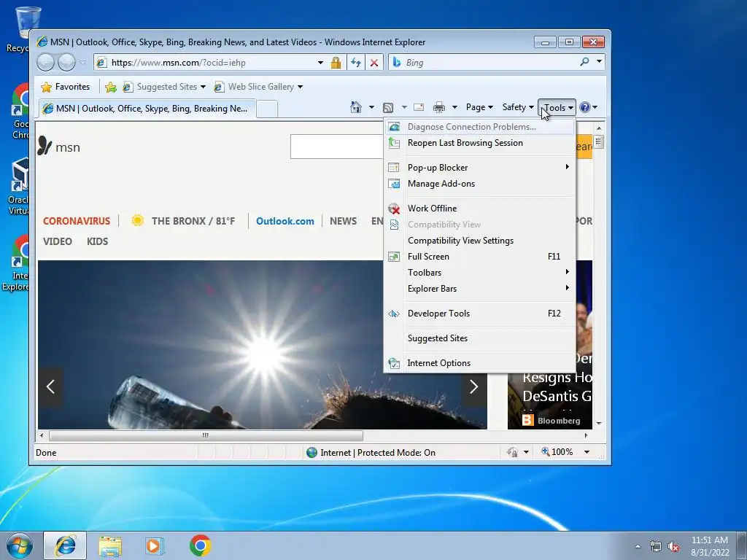747x560 pixels.
Task: Open Developer Tools from menu
Action: tap(480, 314)
